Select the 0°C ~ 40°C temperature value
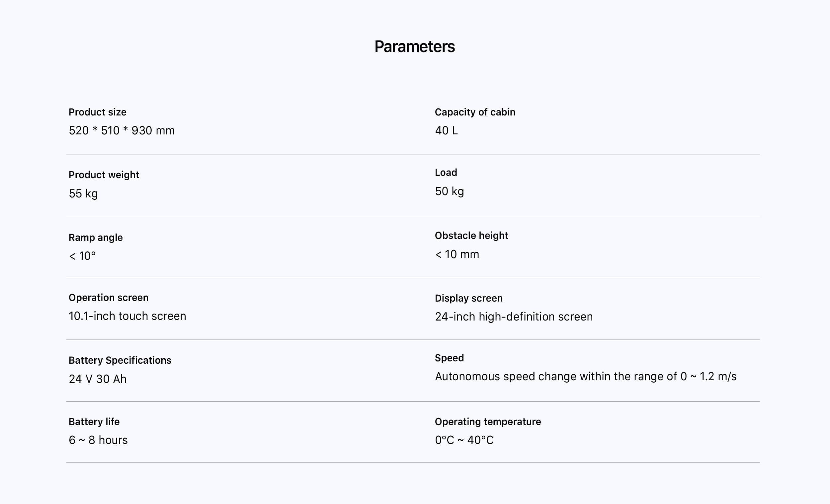Screen dimensions: 830x504 tap(464, 440)
